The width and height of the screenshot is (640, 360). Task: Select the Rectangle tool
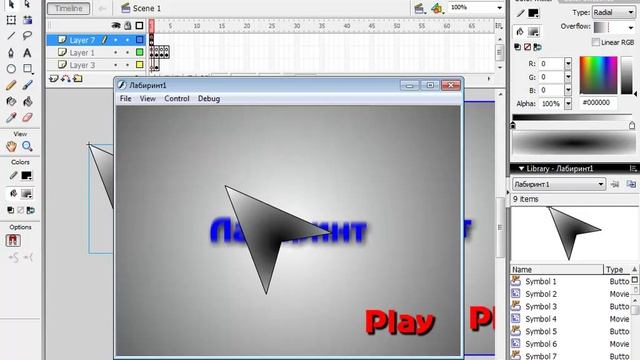27,69
